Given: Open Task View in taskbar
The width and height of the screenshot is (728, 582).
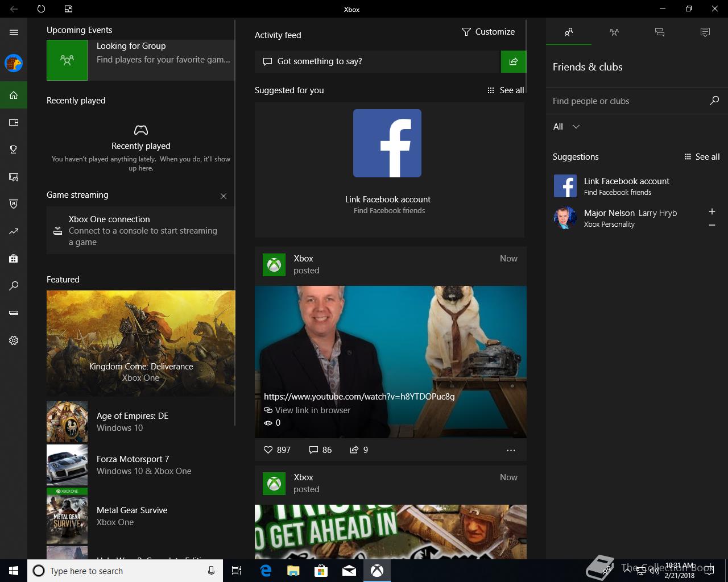Looking at the screenshot, I should 237,571.
